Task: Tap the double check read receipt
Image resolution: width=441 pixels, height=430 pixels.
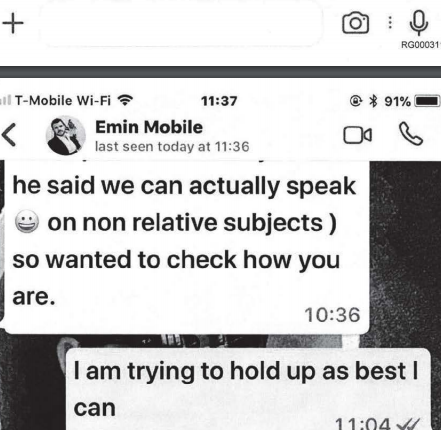Action: (408, 423)
